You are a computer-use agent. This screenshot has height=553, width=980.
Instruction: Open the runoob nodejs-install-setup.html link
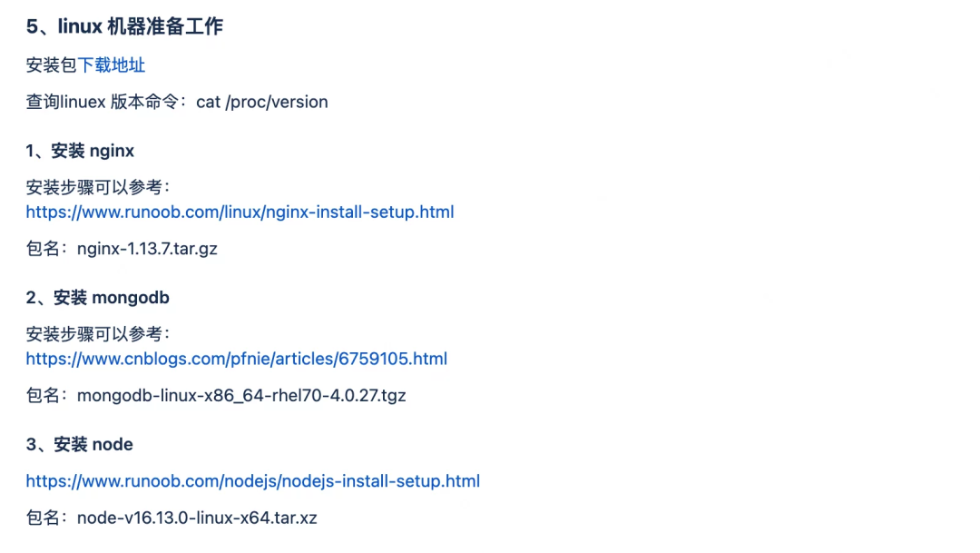click(x=252, y=481)
